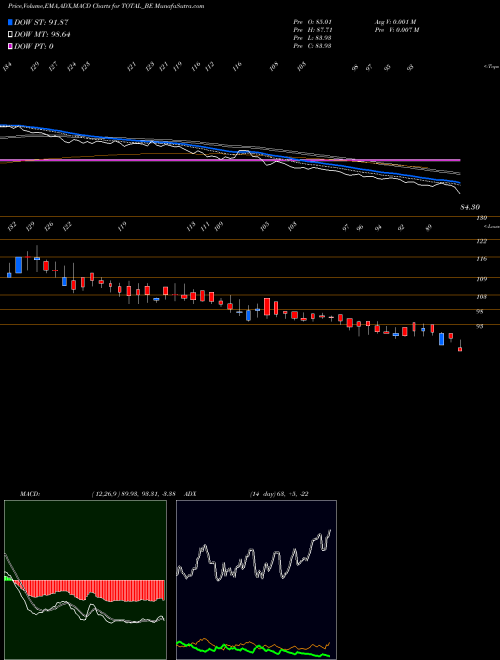
Task: Click the 116 price axis label
Action: [481, 259]
